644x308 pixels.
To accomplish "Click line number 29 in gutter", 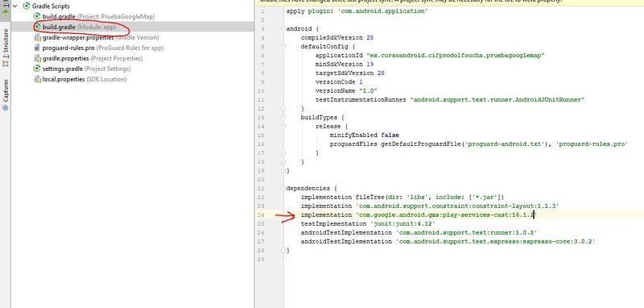I will 261,259.
